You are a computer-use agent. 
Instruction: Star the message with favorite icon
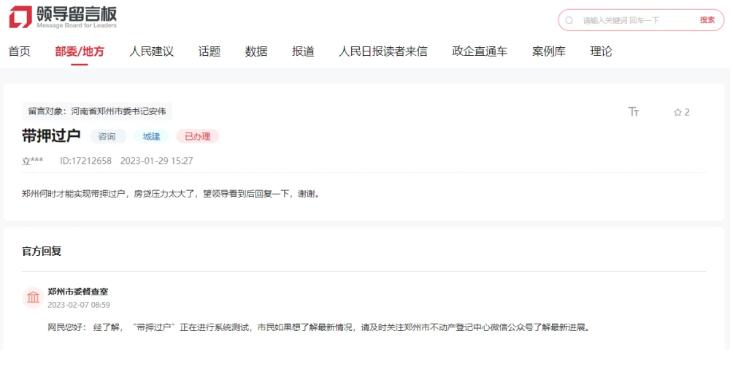tap(677, 112)
